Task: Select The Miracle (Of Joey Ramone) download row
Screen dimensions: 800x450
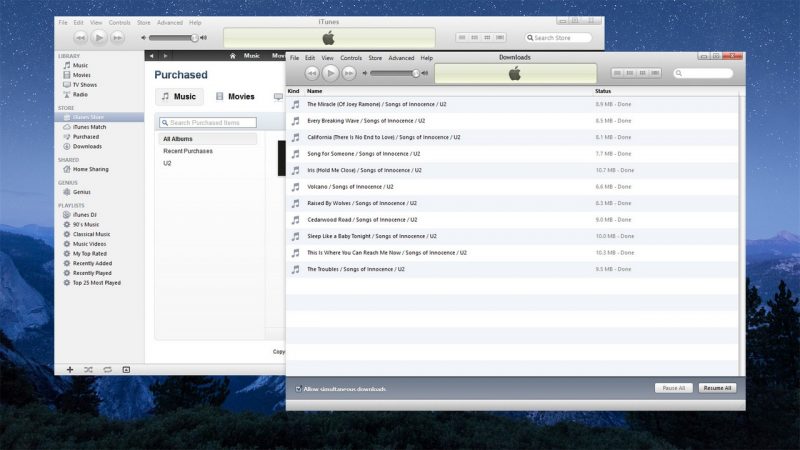Action: point(512,104)
